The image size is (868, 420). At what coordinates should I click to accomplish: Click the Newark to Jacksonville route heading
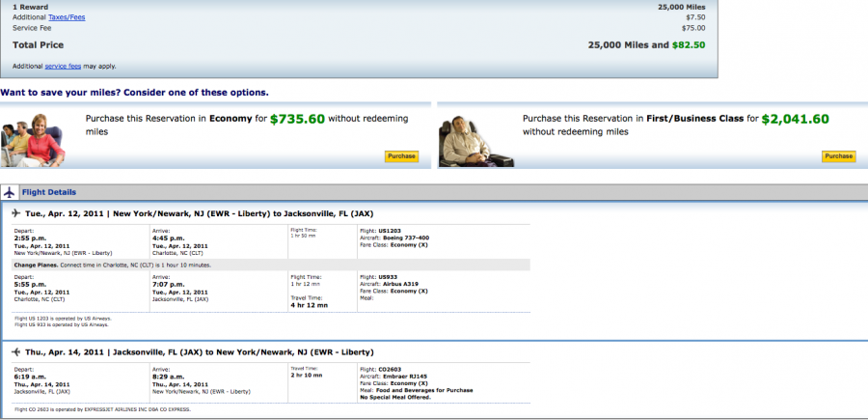[239, 212]
